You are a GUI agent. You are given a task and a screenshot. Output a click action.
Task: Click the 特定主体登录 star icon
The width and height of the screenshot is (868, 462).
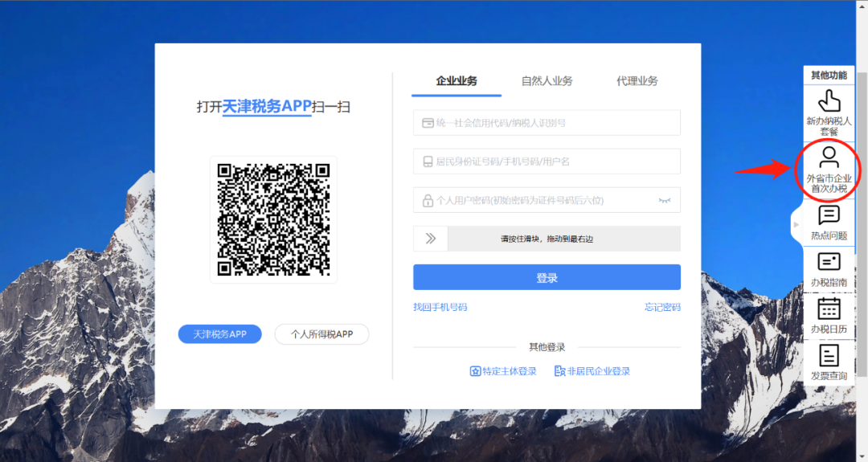pos(475,371)
